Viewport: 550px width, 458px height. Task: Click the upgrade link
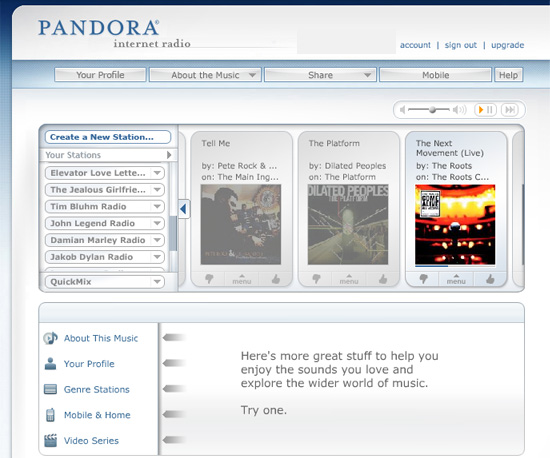click(507, 45)
